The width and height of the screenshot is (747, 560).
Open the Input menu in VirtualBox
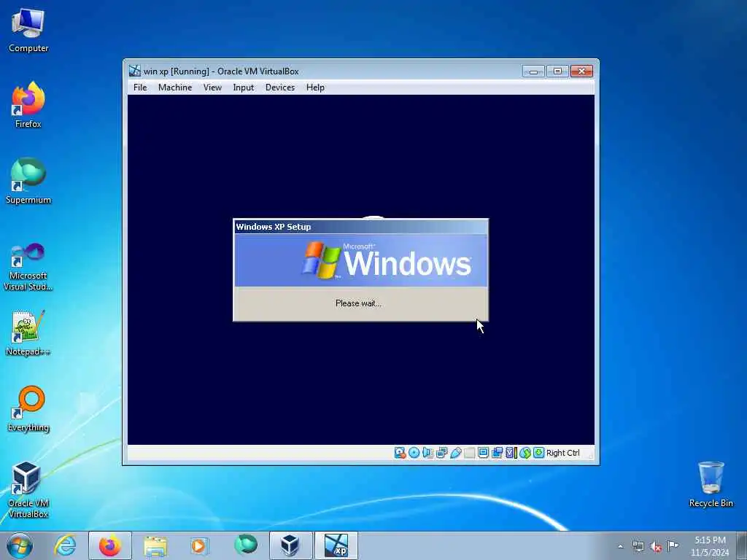[244, 87]
